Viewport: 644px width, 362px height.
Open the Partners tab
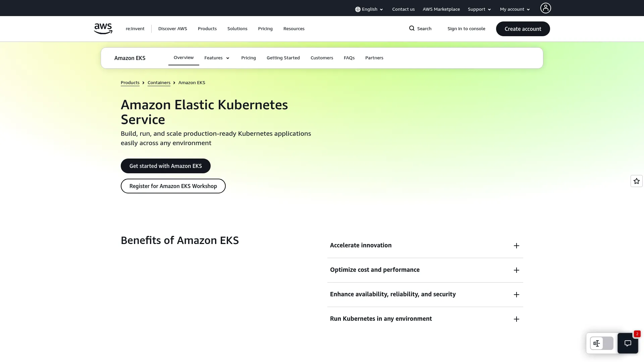[x=374, y=58]
